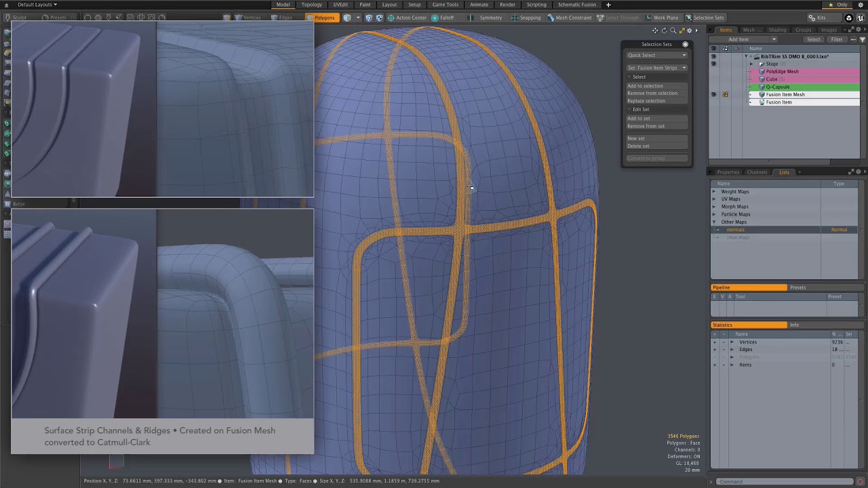Select the normals map entry
The width and height of the screenshot is (868, 488).
click(785, 230)
